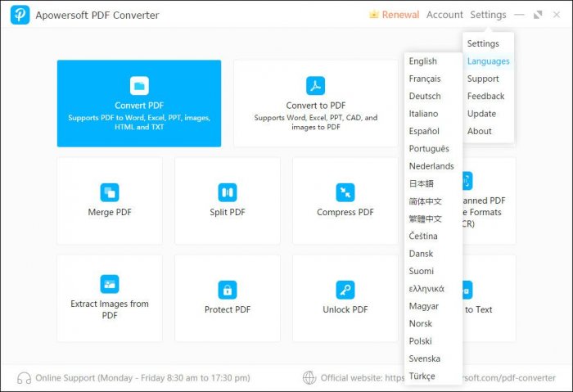This screenshot has height=392, width=573.
Task: Select Norsk language
Action: [433, 324]
